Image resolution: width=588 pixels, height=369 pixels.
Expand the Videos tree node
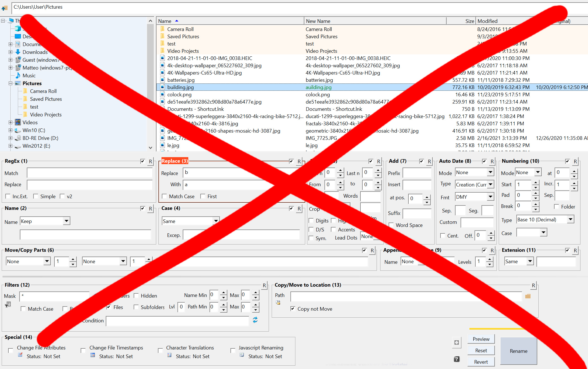(10, 123)
